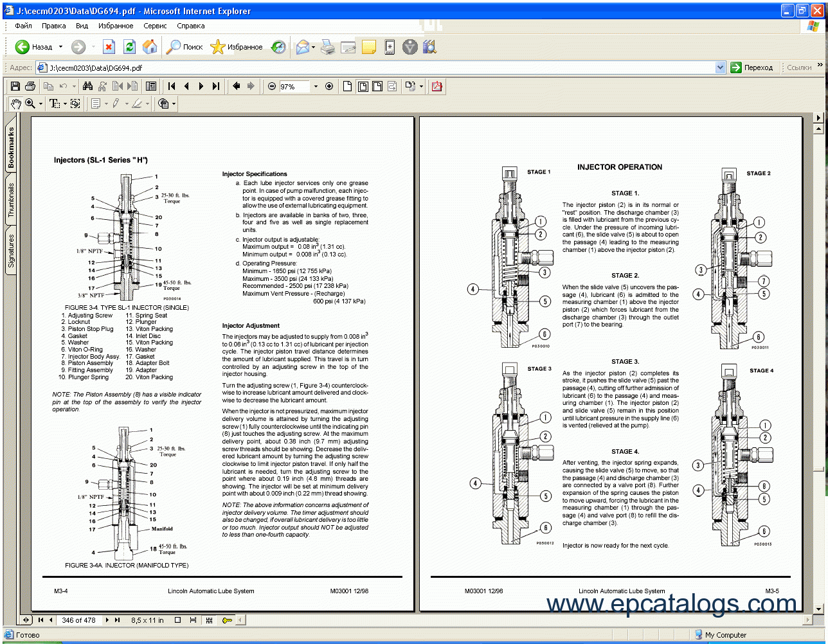Screen dimensions: 828x644
Task: Select the Continuous page layout in the status bar
Action: pyautogui.click(x=194, y=620)
